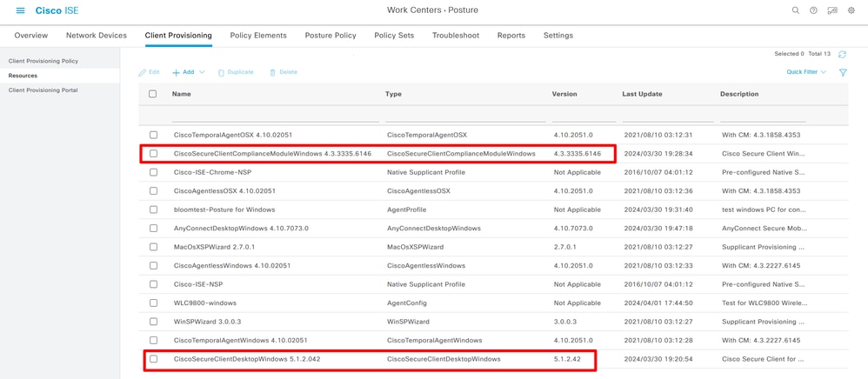The width and height of the screenshot is (868, 379).
Task: Open the hamburger navigation menu
Action: [21, 10]
